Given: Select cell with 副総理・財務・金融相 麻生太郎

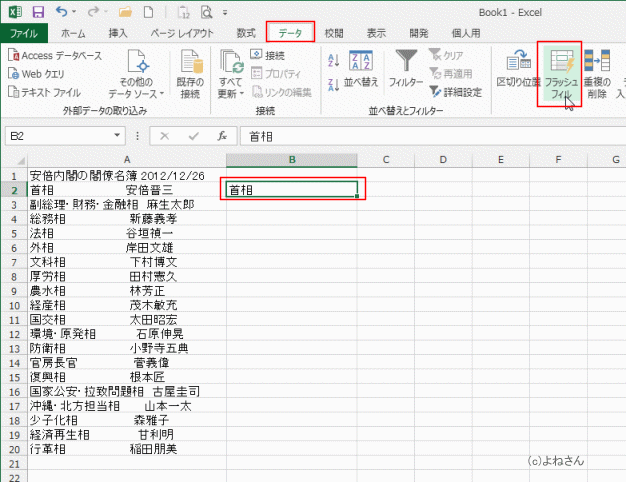Looking at the screenshot, I should pos(127,204).
